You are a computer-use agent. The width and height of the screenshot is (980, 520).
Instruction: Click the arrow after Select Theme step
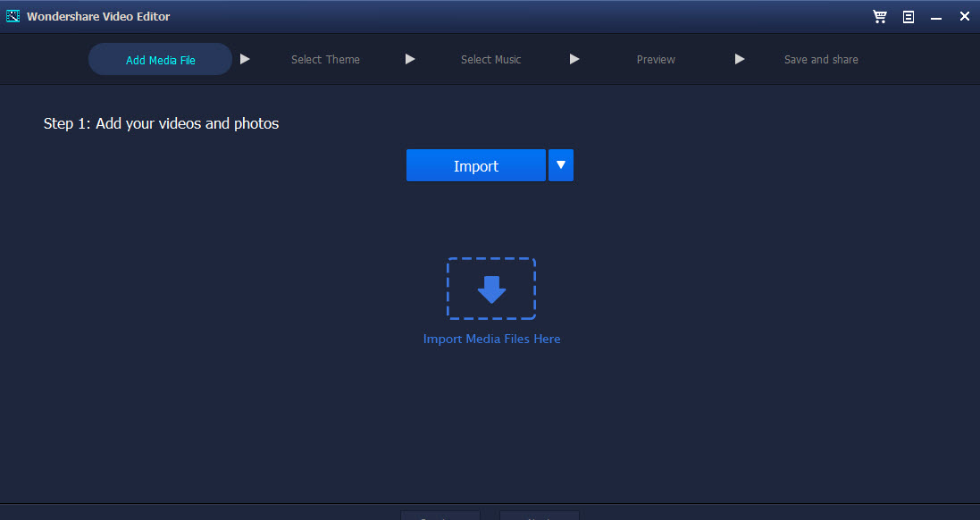point(410,59)
